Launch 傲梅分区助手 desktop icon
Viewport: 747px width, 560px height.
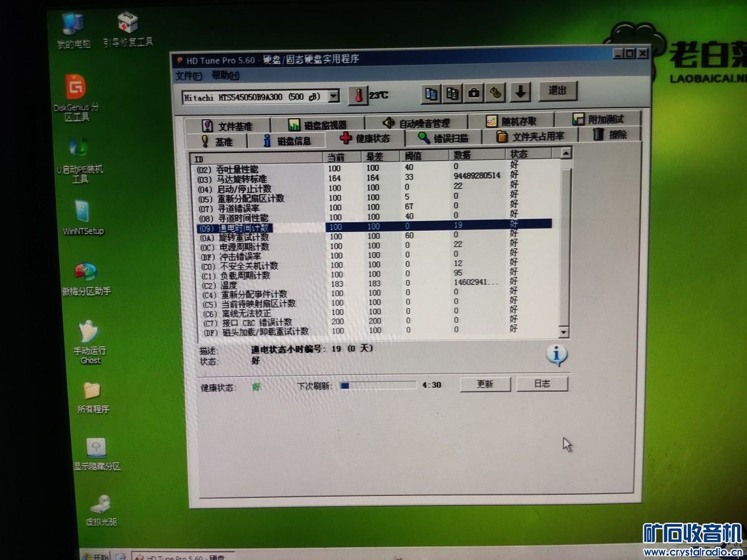point(86,279)
